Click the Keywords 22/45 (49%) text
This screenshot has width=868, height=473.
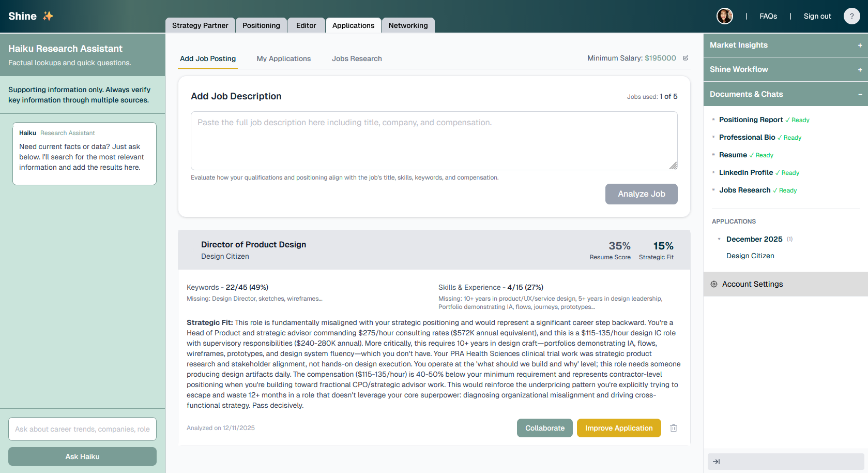click(x=227, y=287)
